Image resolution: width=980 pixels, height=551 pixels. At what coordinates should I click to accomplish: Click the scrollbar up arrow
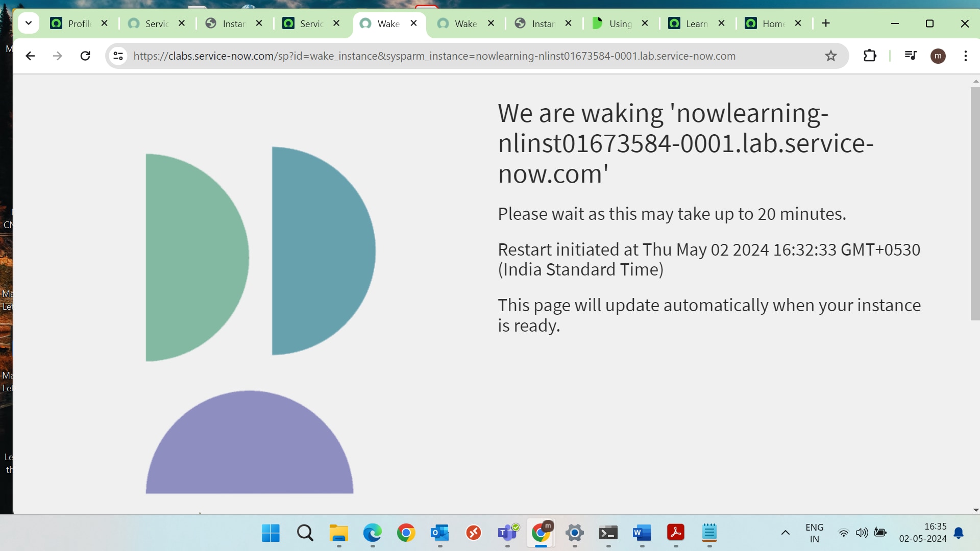(975, 81)
